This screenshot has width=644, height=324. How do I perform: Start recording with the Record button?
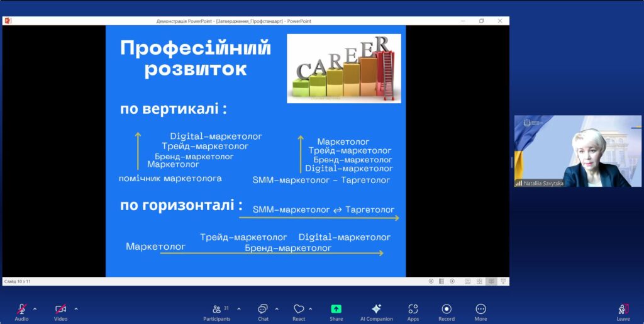[447, 309]
